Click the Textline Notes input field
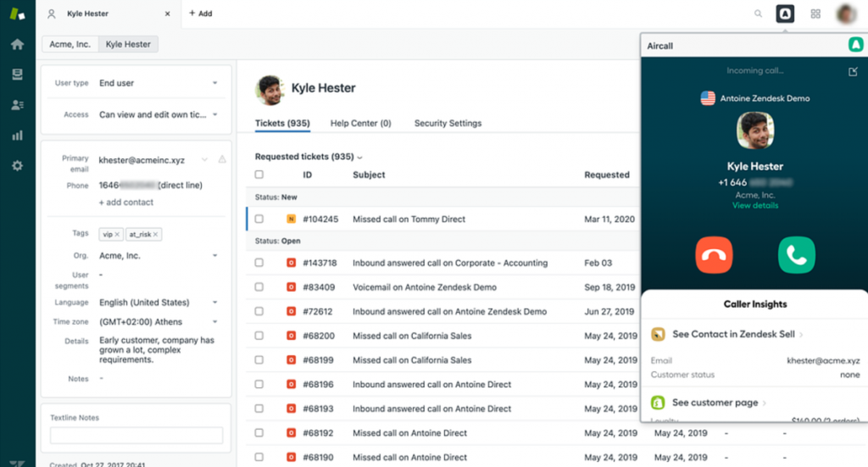 136,436
